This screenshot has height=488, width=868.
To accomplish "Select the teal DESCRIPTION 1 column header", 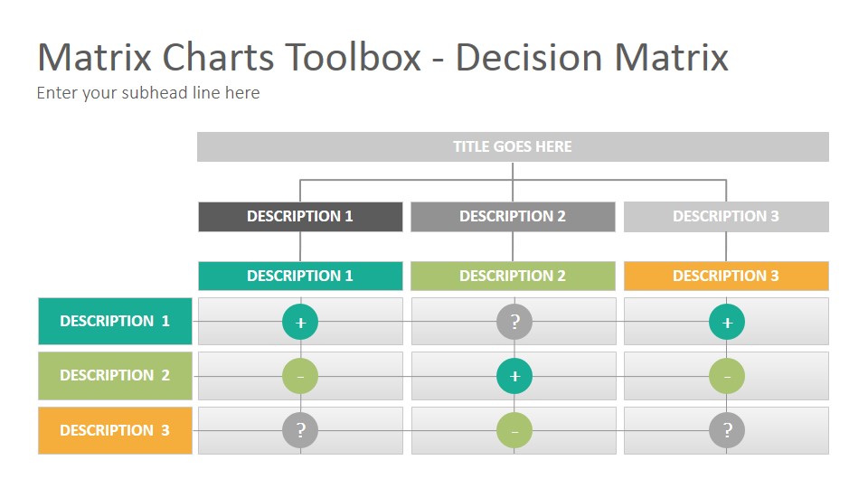I will point(300,276).
